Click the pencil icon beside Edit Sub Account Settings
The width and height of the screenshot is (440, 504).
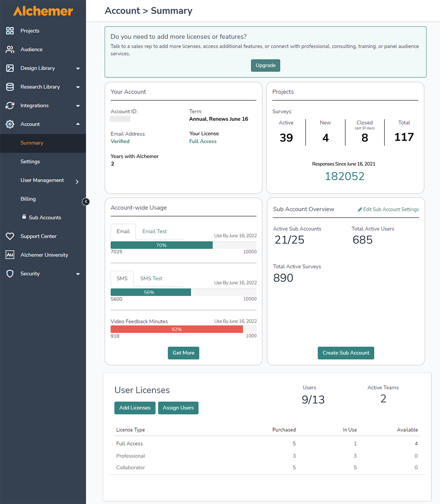coord(360,210)
